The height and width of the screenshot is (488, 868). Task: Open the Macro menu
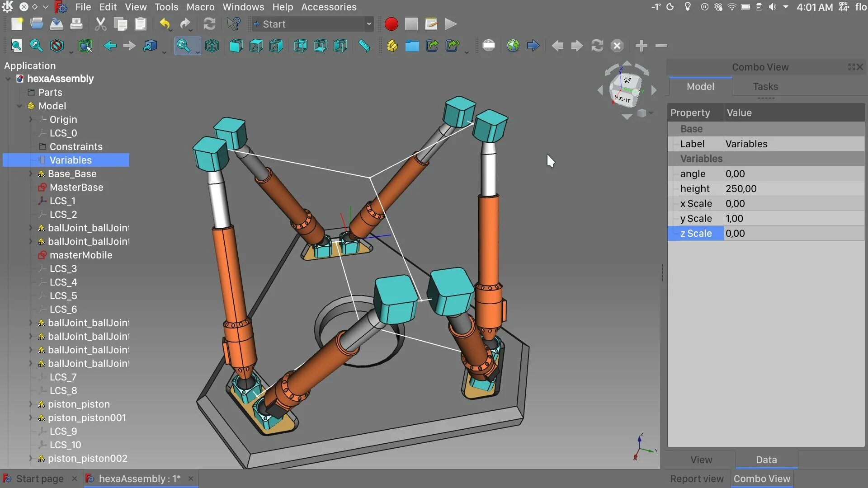pos(200,7)
